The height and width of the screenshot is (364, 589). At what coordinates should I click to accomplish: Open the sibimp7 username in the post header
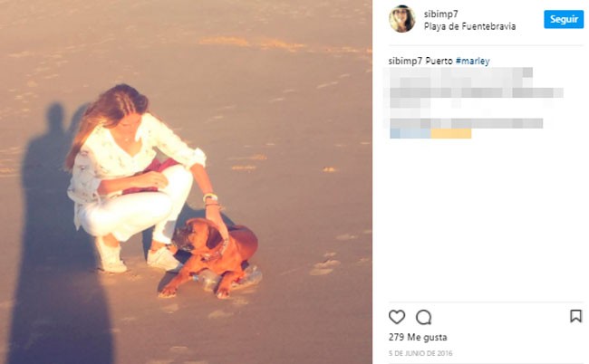[441, 14]
